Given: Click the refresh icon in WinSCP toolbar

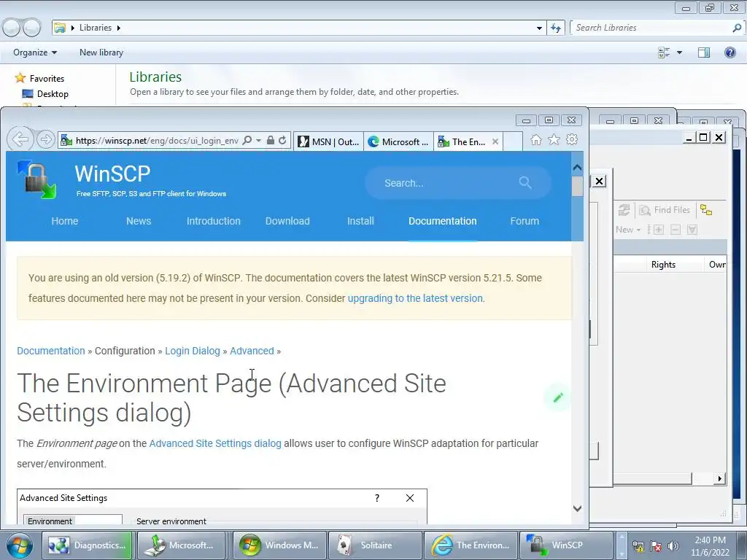Looking at the screenshot, I should (624, 210).
